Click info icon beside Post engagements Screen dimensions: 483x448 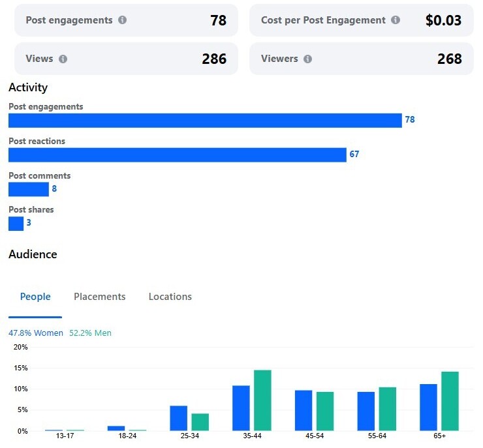pyautogui.click(x=122, y=20)
